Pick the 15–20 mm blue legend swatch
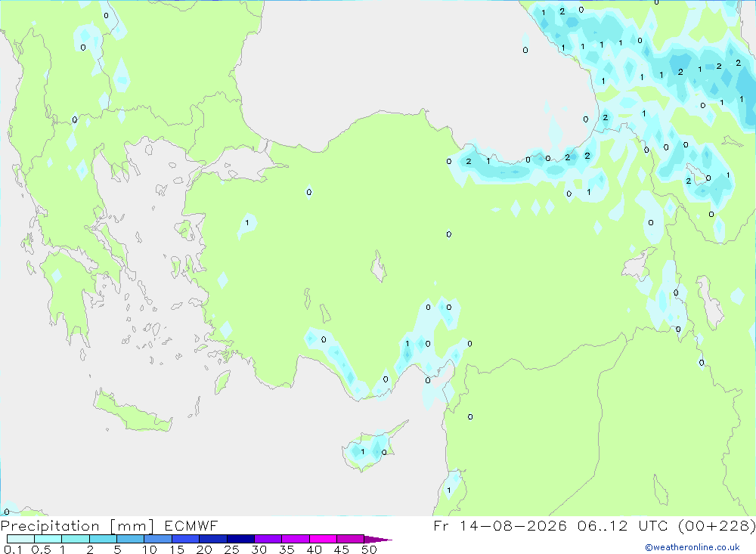The height and width of the screenshot is (554, 756). [186, 539]
